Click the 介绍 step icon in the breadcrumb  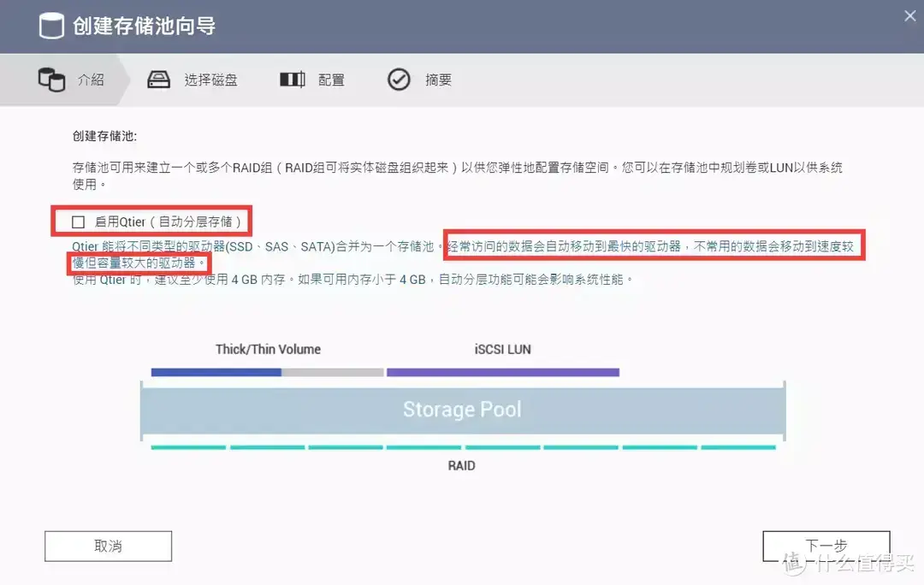tap(51, 79)
